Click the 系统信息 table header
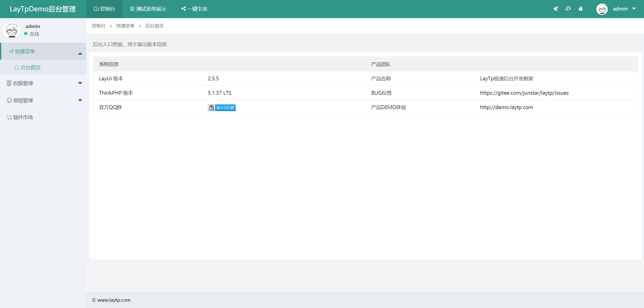The height and width of the screenshot is (308, 644). tap(109, 64)
